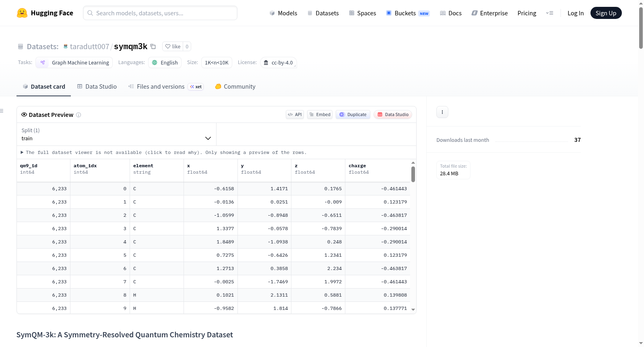
Task: Toggle the left sidebar handle icon
Action: coord(2,111)
